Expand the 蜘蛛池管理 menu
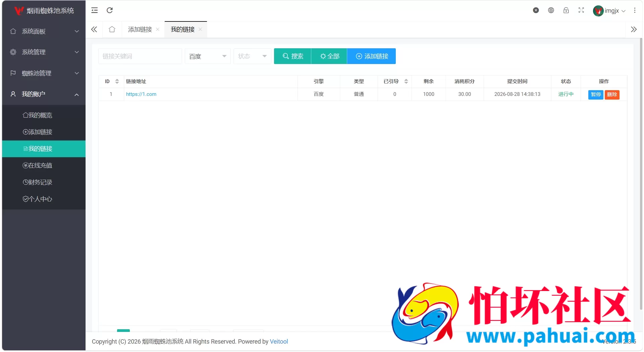 pos(44,73)
